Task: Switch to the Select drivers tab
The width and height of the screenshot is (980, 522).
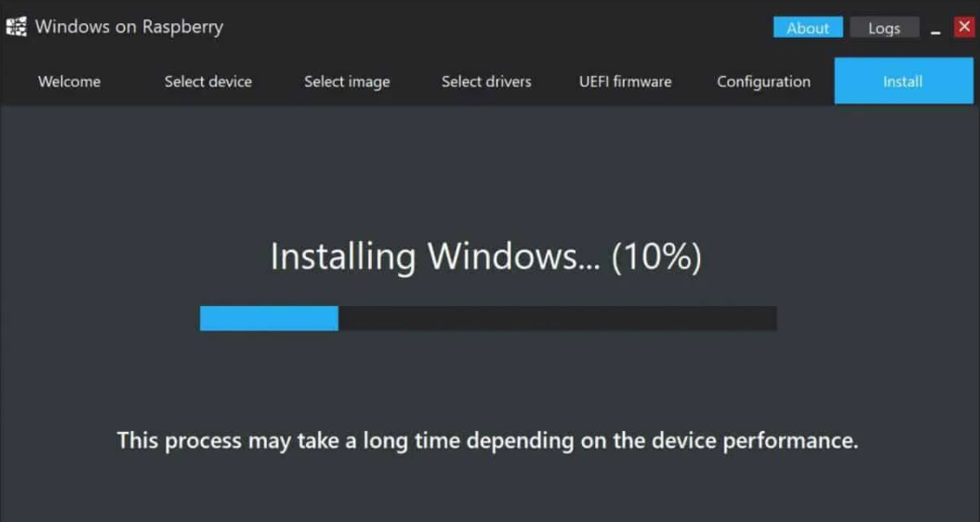Action: click(x=486, y=82)
